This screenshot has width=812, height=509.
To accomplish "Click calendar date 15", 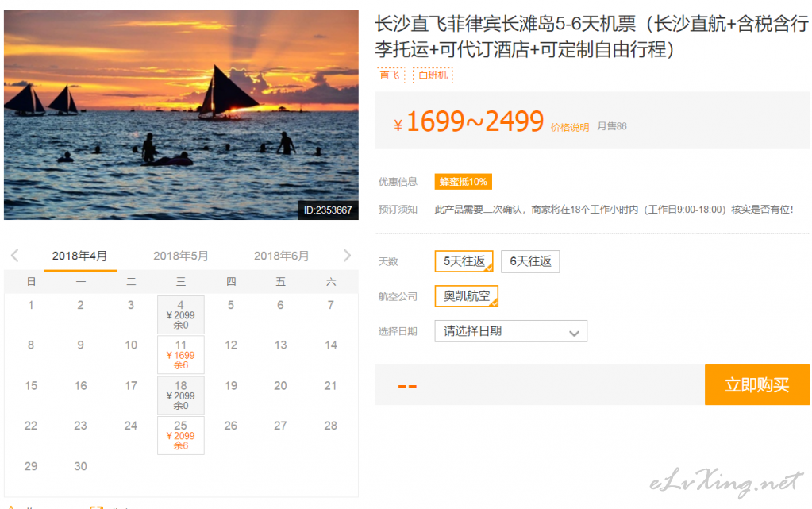I will [31, 386].
